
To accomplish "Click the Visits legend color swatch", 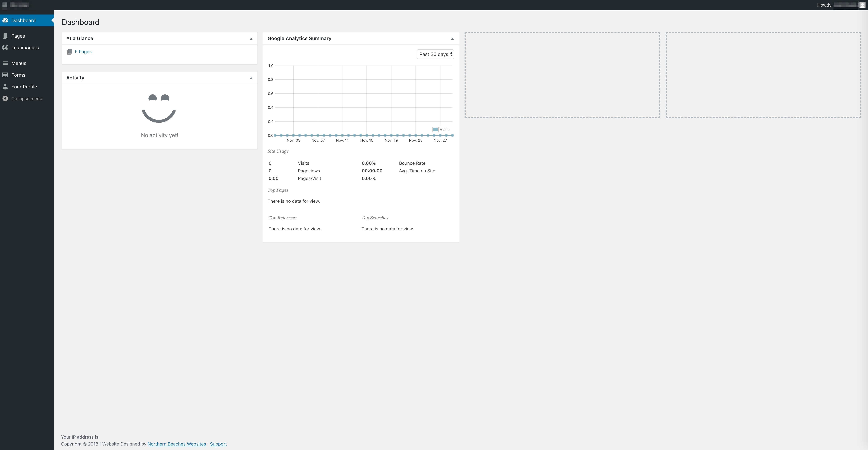I will 435,130.
